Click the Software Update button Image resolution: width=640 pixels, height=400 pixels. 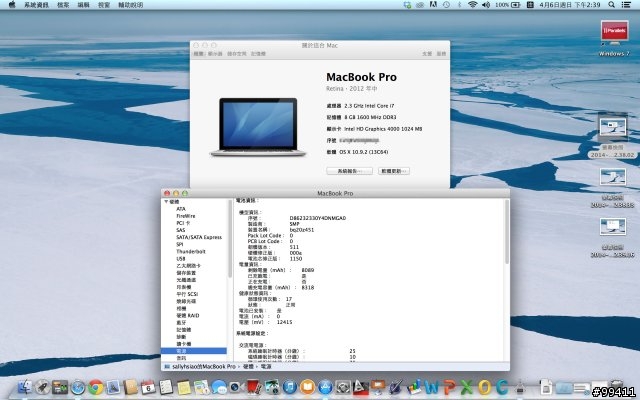394,171
